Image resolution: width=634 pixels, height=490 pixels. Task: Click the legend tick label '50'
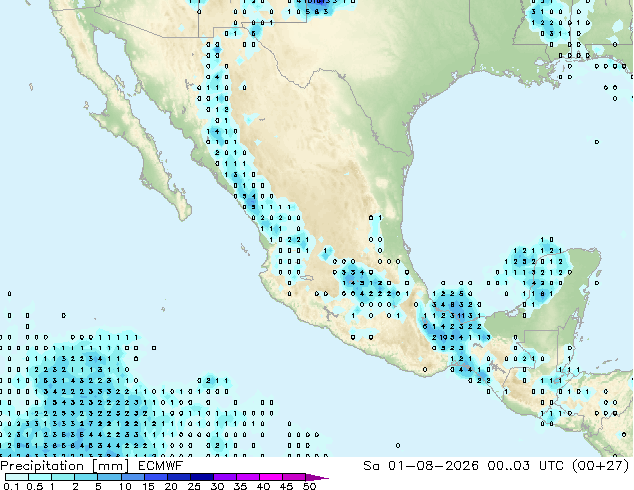[309, 486]
